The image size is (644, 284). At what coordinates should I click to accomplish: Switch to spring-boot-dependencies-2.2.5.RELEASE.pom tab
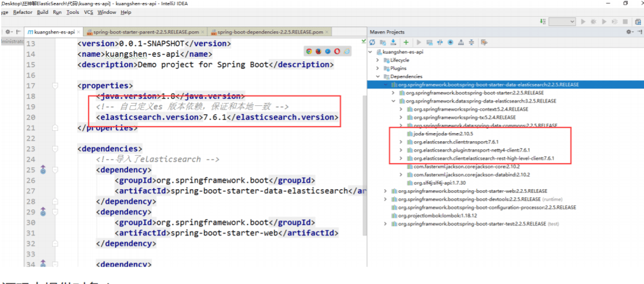point(270,32)
